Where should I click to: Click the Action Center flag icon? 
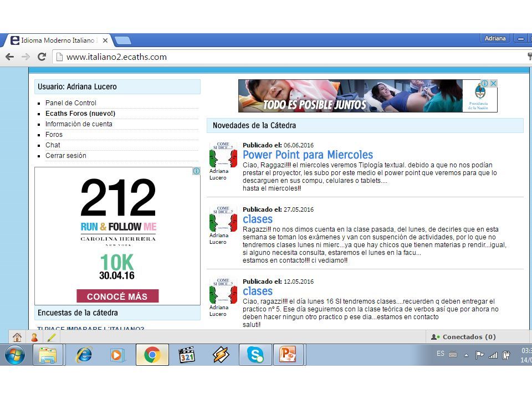(479, 355)
